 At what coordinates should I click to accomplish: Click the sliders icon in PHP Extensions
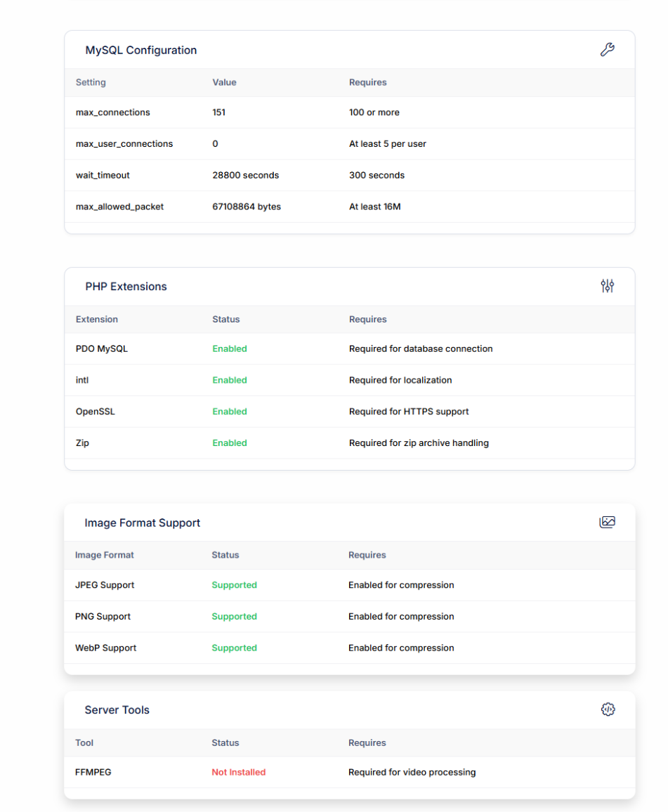607,286
